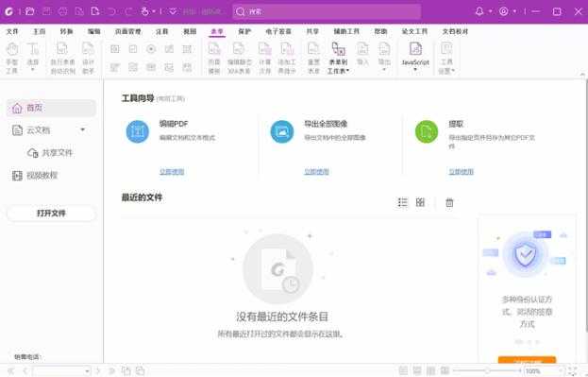
Task: Click the 执行表单自动识别 form recognition icon
Action: (x=62, y=49)
